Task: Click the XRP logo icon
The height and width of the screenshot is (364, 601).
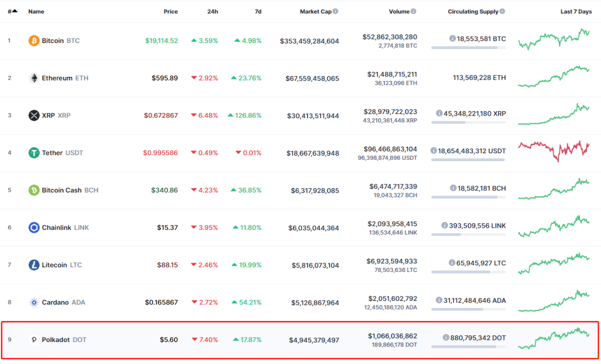Action: (x=34, y=115)
